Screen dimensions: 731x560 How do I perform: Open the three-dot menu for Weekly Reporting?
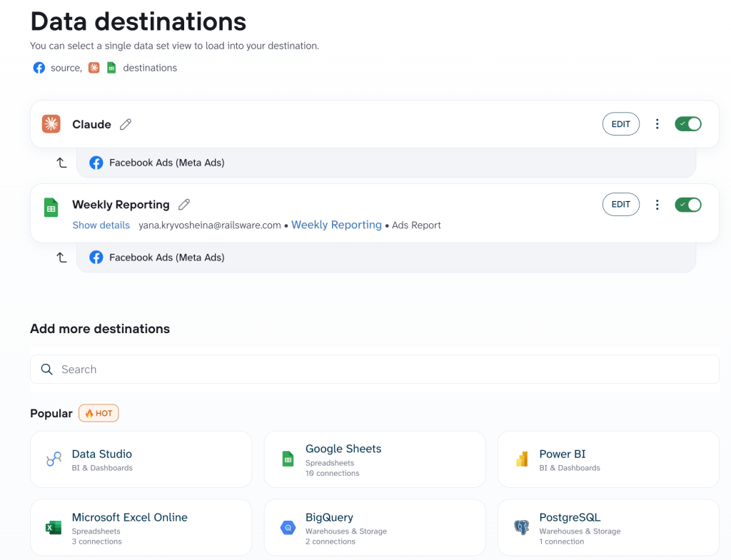point(657,205)
